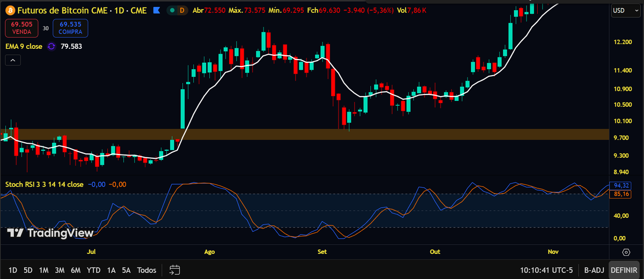Click the Out label on time axis
This screenshot has height=279, width=644.
point(435,252)
